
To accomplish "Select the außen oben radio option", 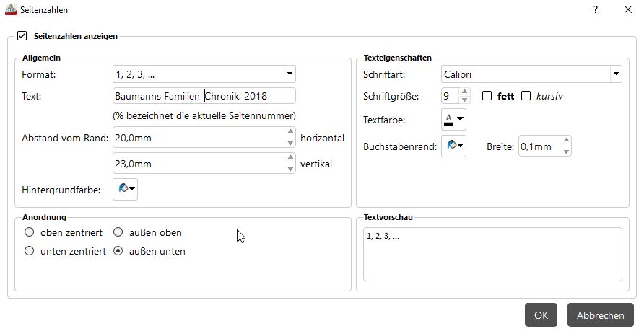I will [119, 232].
